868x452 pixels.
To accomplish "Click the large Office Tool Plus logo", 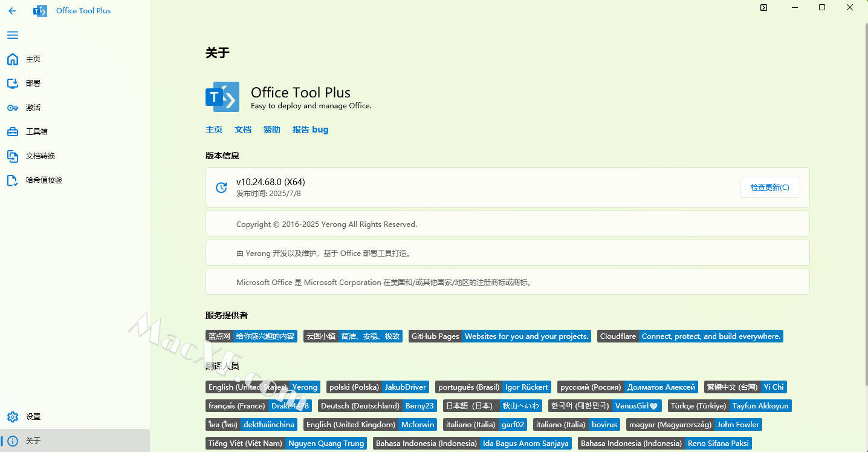I will (222, 97).
